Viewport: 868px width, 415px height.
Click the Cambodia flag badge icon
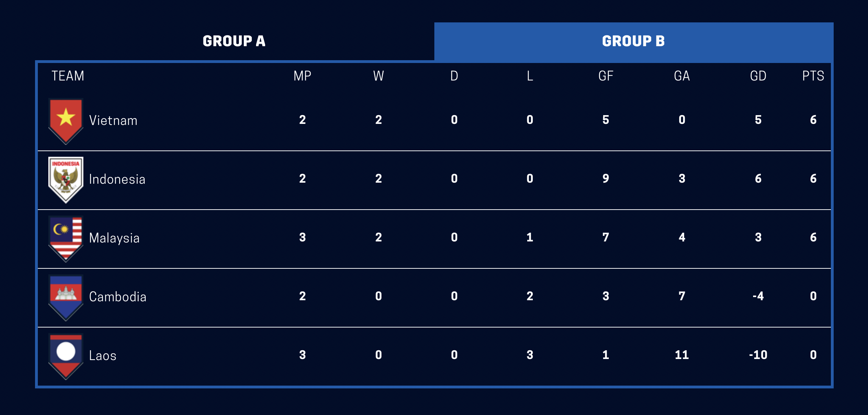66,298
